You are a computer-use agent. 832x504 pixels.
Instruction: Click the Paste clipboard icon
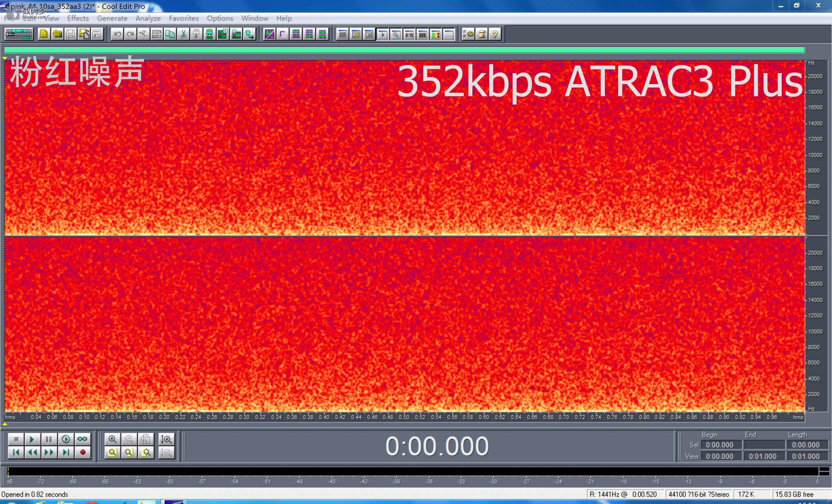tap(196, 34)
